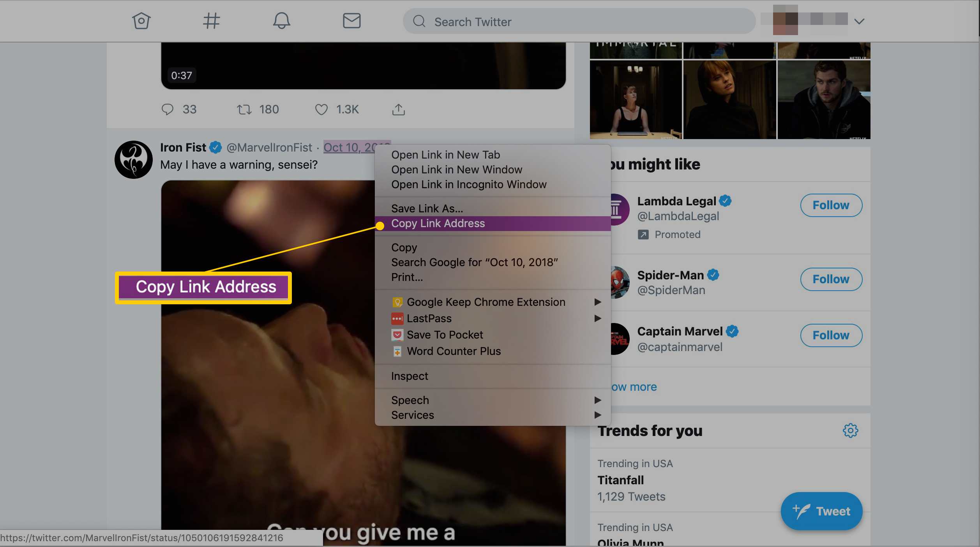The width and height of the screenshot is (980, 547).
Task: Select Twitter notifications bell icon
Action: [281, 20]
